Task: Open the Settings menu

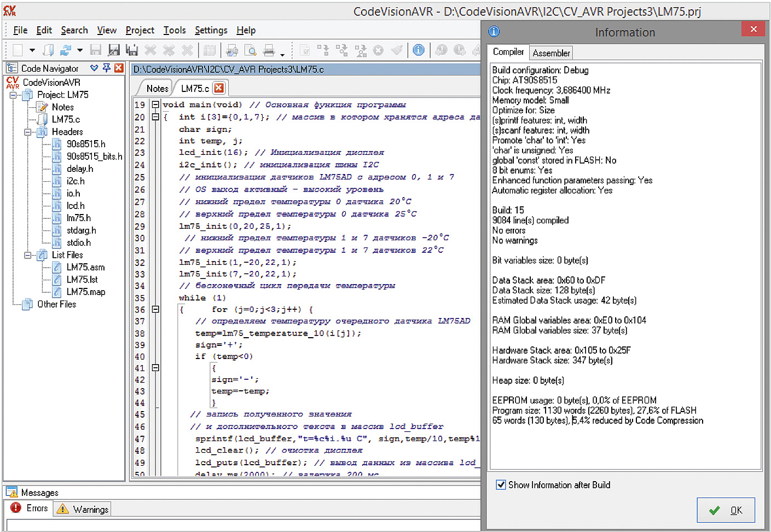Action: point(211,30)
